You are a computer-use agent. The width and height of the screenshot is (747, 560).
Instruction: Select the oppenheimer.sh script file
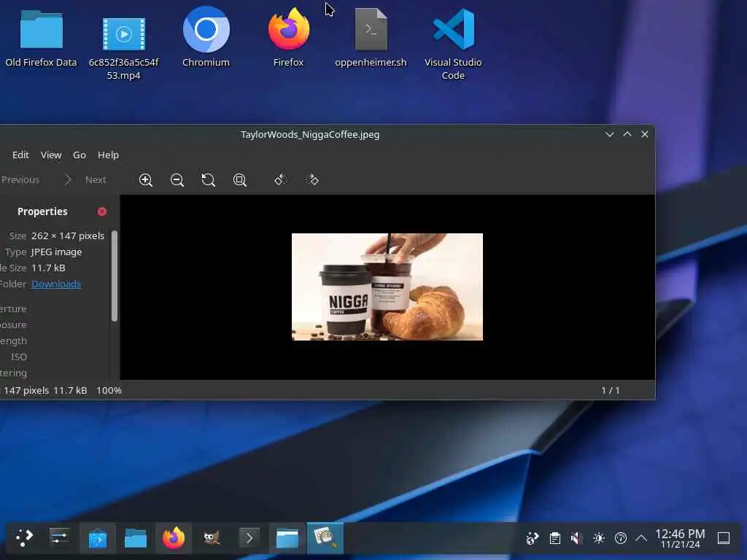[371, 38]
